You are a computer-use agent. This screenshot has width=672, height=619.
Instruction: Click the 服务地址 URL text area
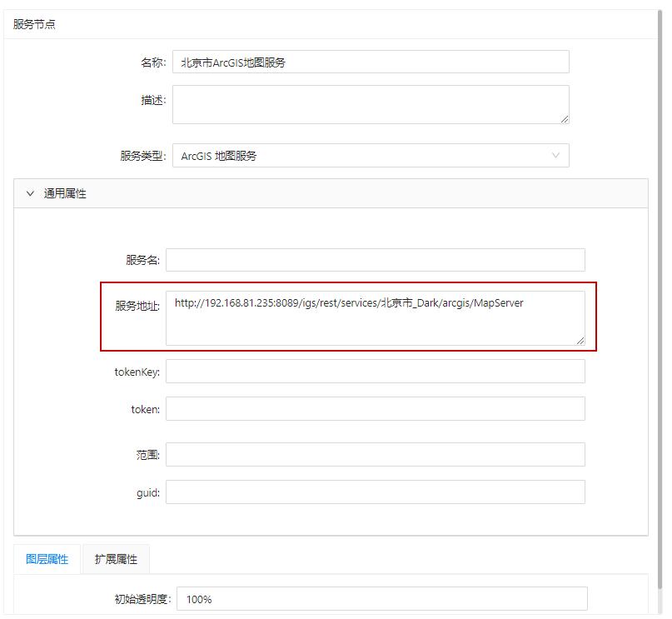pyautogui.click(x=376, y=318)
